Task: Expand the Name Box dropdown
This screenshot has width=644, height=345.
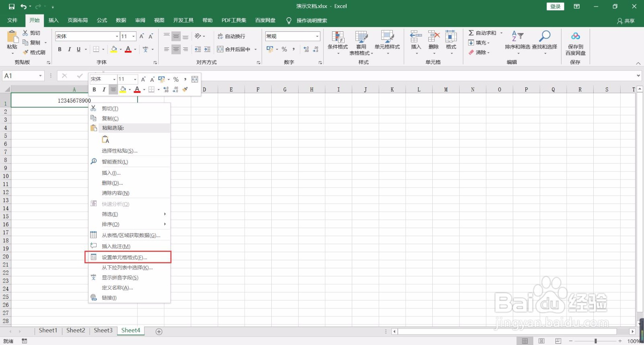Action: (40, 76)
